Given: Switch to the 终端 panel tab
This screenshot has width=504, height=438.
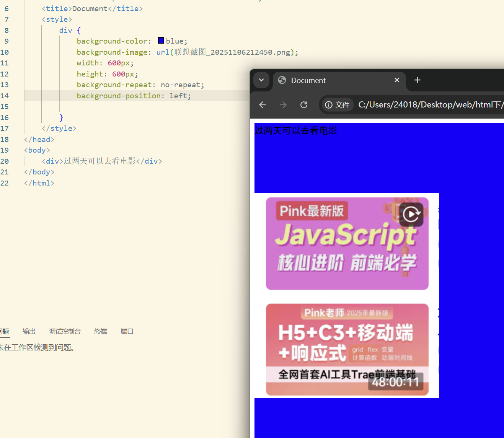Looking at the screenshot, I should click(x=101, y=331).
